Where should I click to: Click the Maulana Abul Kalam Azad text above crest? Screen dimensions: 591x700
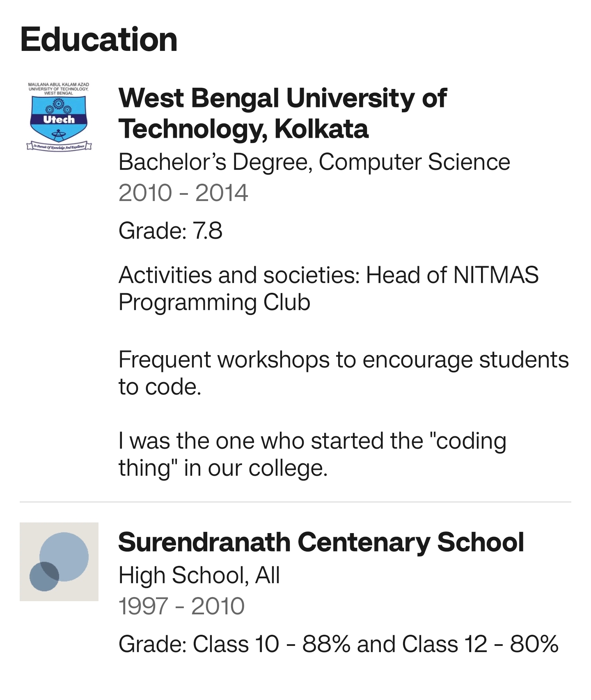[x=59, y=89]
